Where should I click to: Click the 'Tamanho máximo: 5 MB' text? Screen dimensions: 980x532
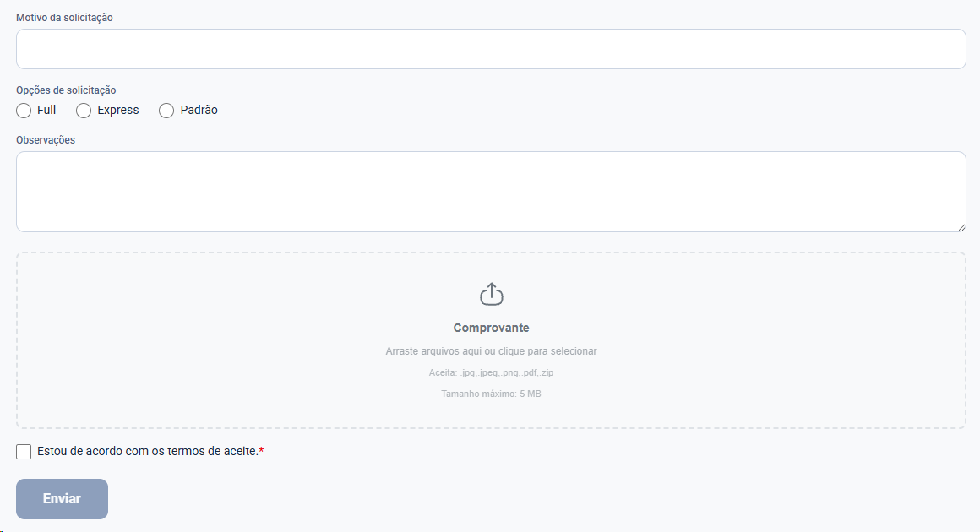pos(491,394)
